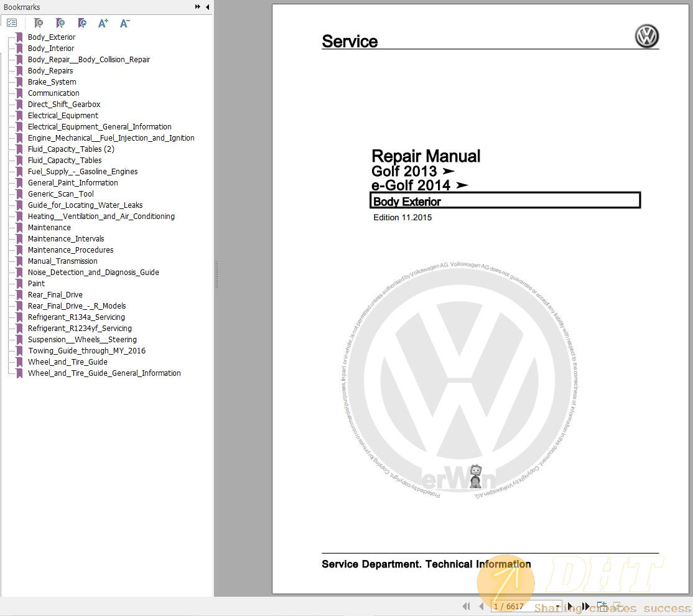This screenshot has width=693, height=616.
Task: Click the purple bookmark icon beside Brake_System
Action: (19, 82)
